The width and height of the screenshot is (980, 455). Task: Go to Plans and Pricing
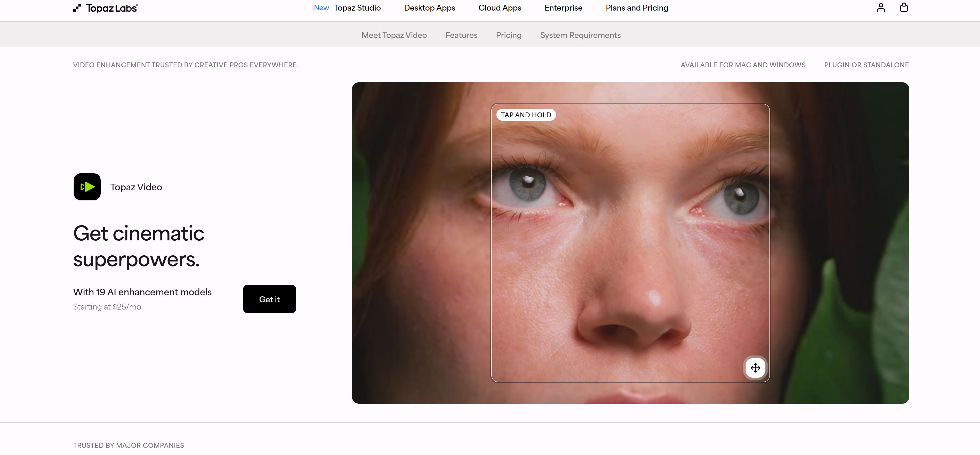click(x=637, y=8)
